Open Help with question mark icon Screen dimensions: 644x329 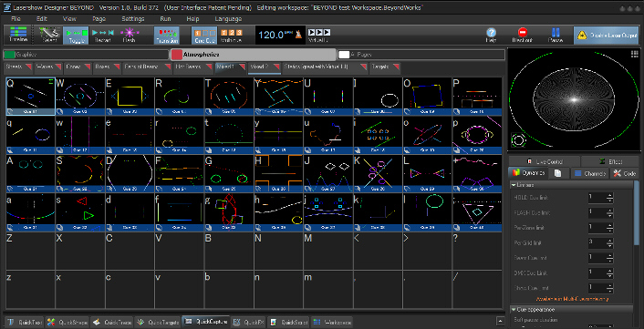click(x=491, y=35)
